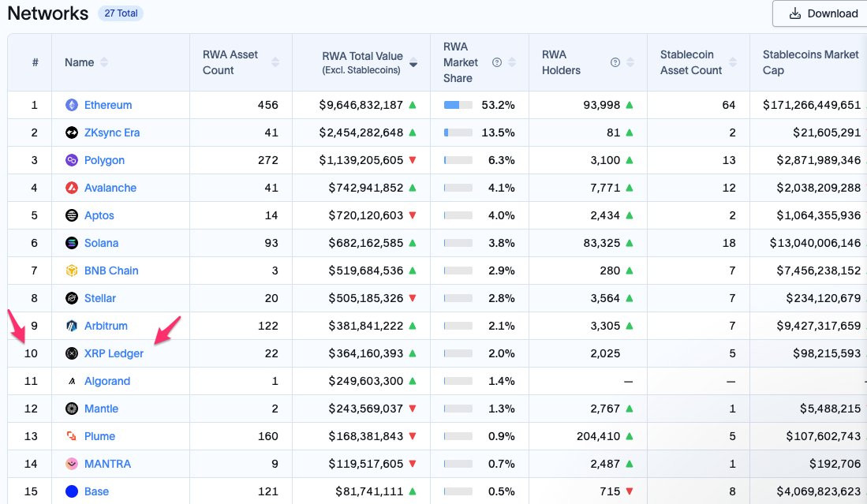Click the ZKsync Era logo icon

tap(72, 133)
